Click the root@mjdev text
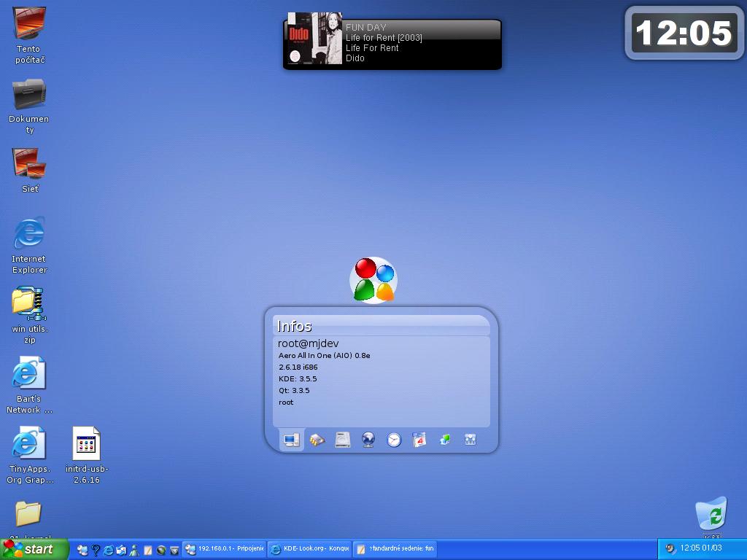747x560 pixels. coord(309,343)
